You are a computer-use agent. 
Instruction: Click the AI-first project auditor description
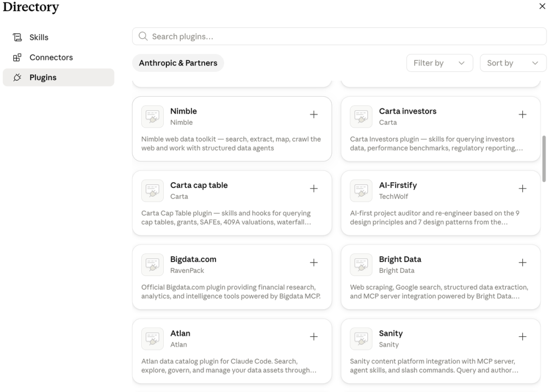[x=435, y=217]
